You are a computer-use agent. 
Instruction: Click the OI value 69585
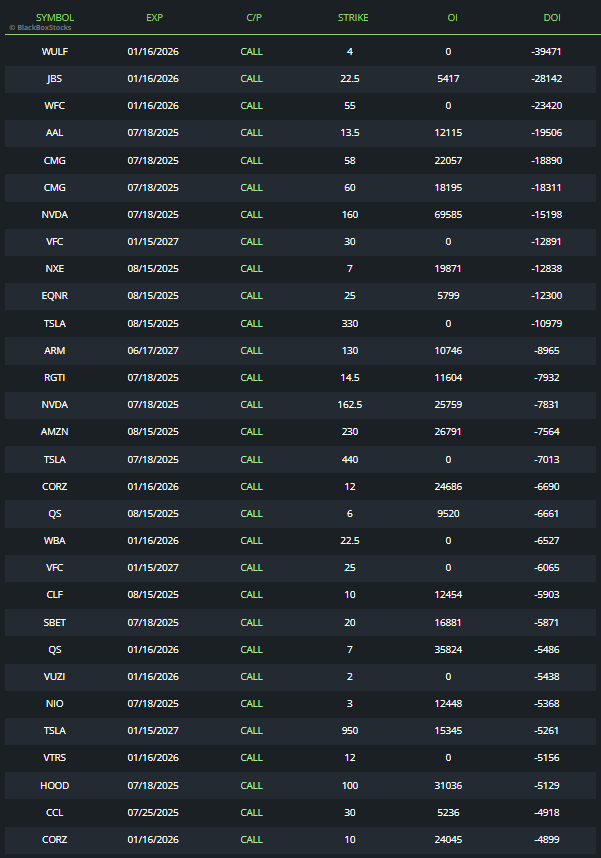[x=448, y=214]
